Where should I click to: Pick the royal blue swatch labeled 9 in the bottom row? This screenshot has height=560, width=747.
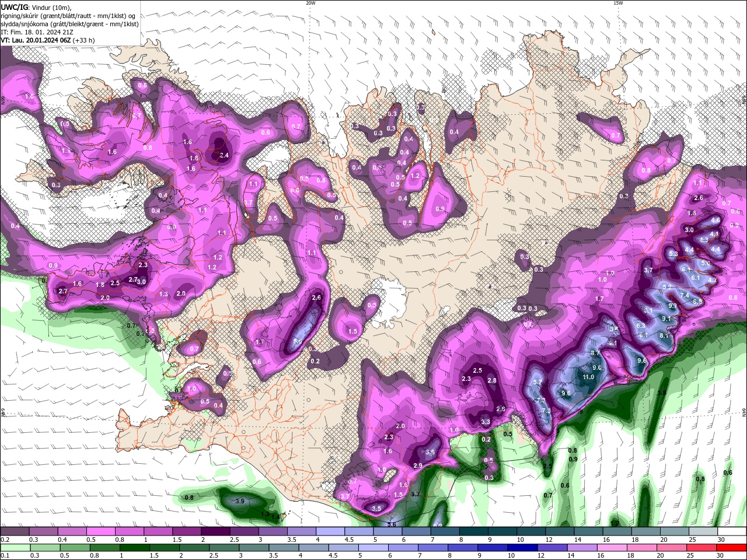493,548
